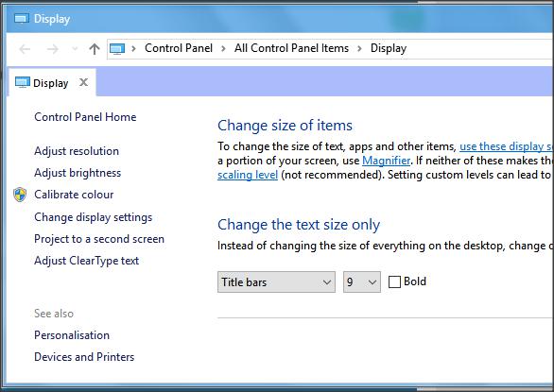Expand the chevron before Display breadcrumb
The height and width of the screenshot is (392, 554).
click(x=359, y=48)
